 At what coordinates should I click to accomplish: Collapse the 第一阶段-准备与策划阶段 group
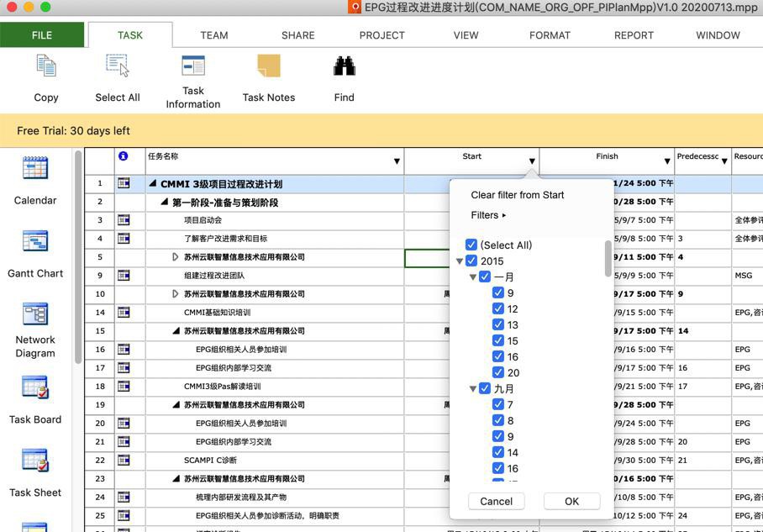(x=165, y=202)
